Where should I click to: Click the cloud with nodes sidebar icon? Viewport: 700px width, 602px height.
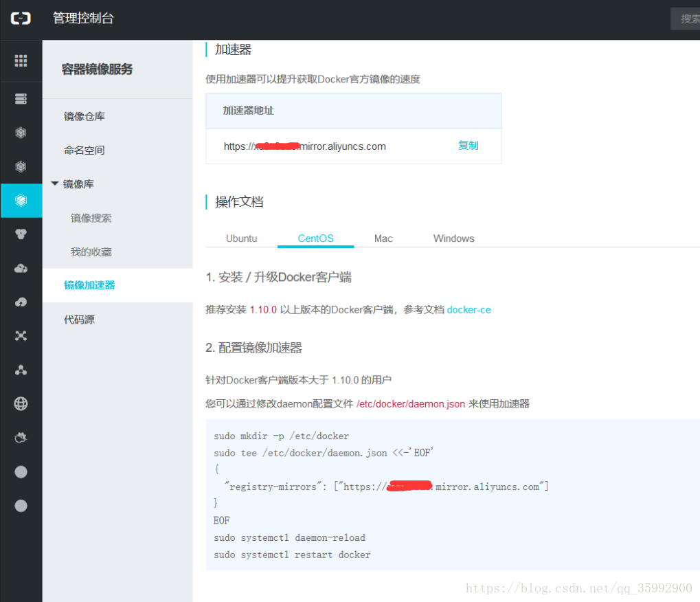(x=21, y=268)
